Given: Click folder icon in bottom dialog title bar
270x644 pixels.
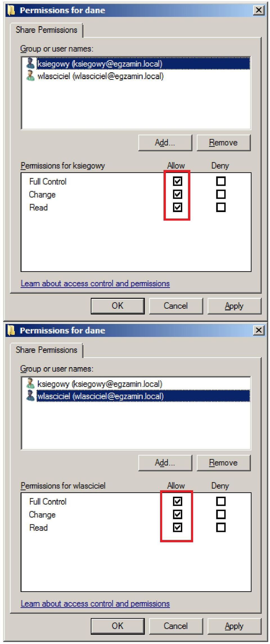Looking at the screenshot, I should tap(11, 330).
